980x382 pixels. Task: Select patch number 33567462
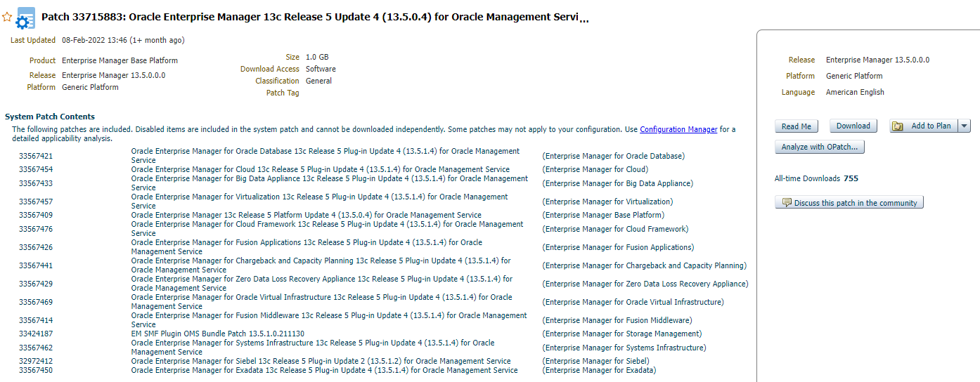click(36, 348)
